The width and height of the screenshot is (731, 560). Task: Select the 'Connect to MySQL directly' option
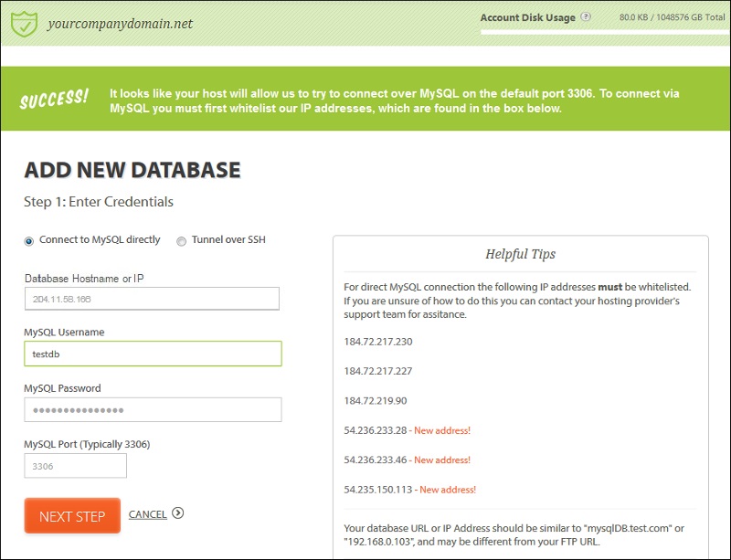(31, 239)
